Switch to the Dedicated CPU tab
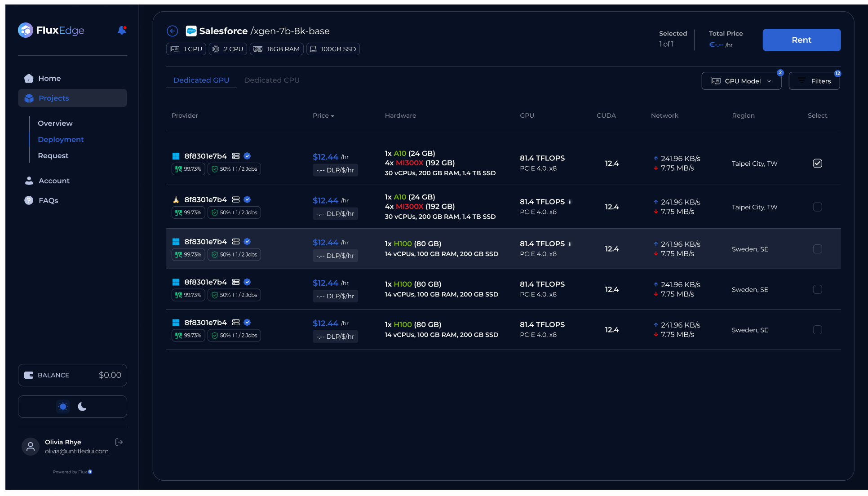 [272, 80]
